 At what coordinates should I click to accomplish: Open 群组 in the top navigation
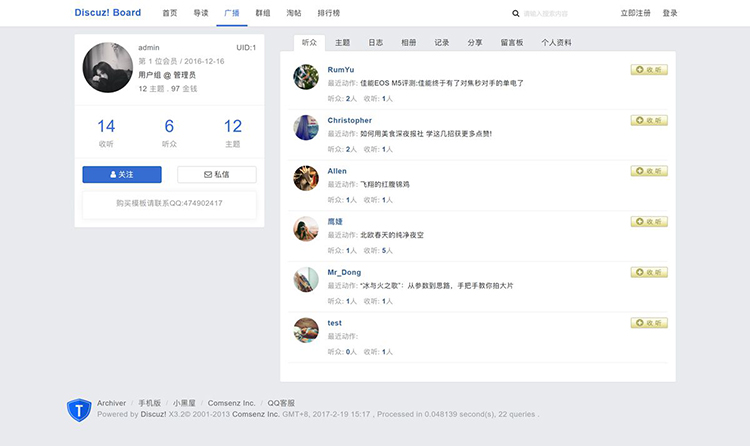click(263, 13)
